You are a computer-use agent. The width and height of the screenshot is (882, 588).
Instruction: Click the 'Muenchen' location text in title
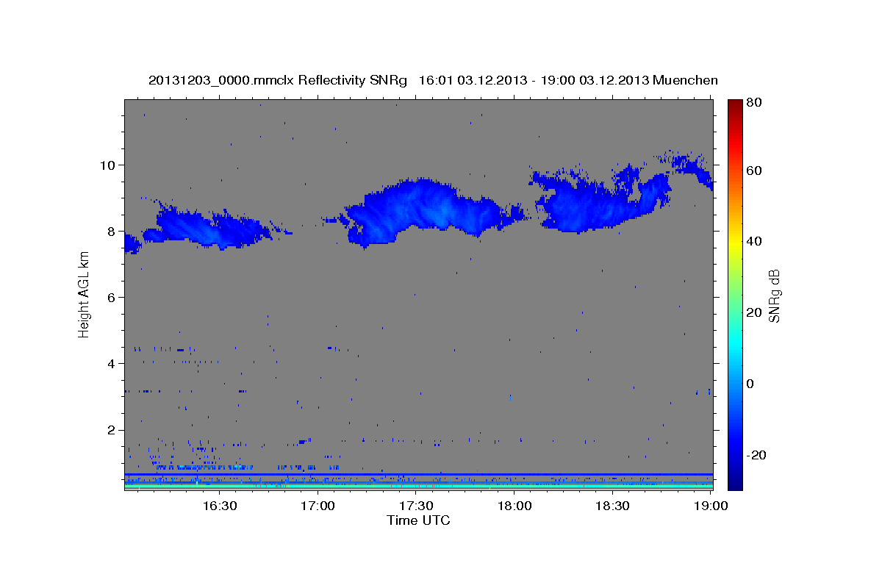(684, 80)
